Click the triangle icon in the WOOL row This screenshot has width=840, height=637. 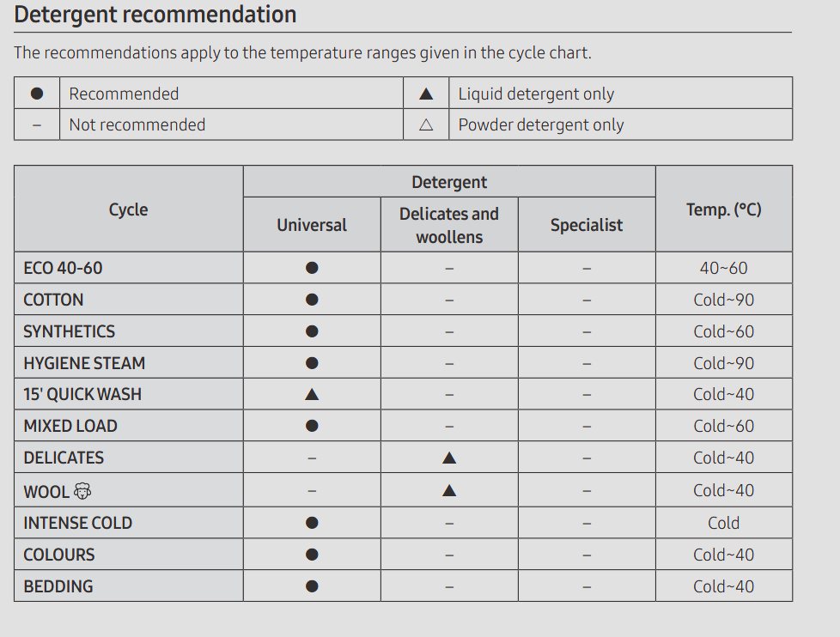pos(449,490)
